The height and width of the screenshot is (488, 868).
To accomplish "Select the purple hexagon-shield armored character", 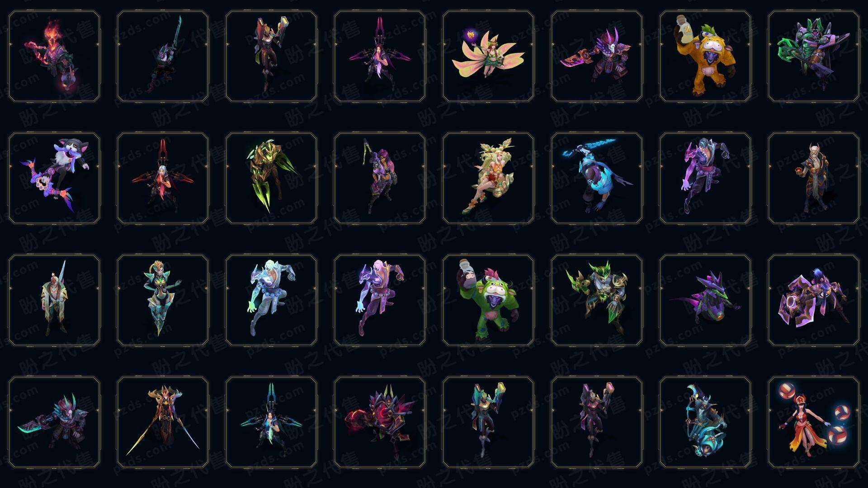I will tap(814, 300).
